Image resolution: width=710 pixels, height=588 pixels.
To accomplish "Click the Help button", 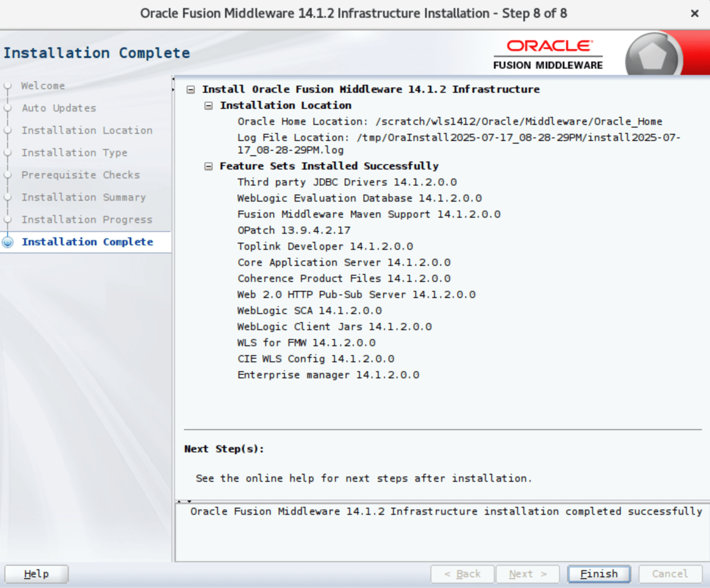I will pos(36,574).
